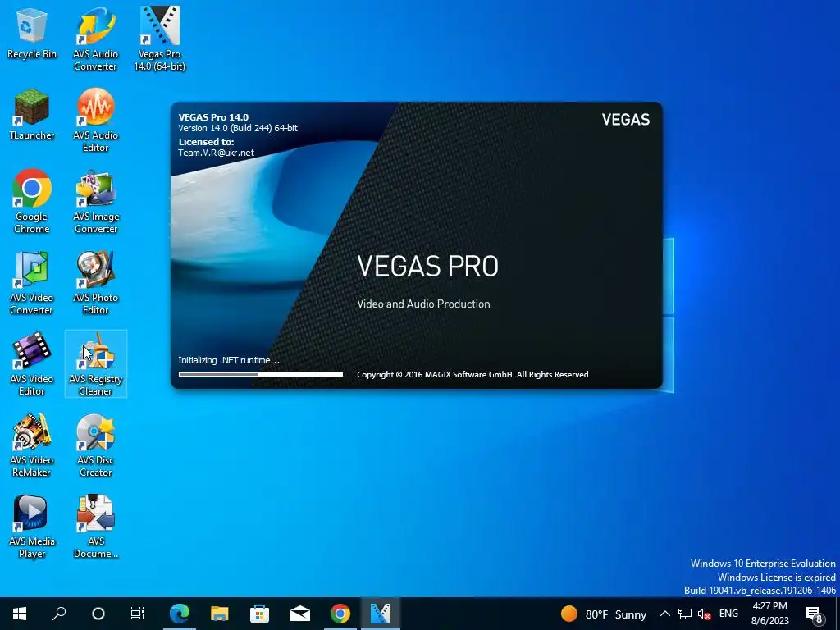Open the clock showing 4:27 PM
The width and height of the screenshot is (840, 630).
click(x=769, y=614)
